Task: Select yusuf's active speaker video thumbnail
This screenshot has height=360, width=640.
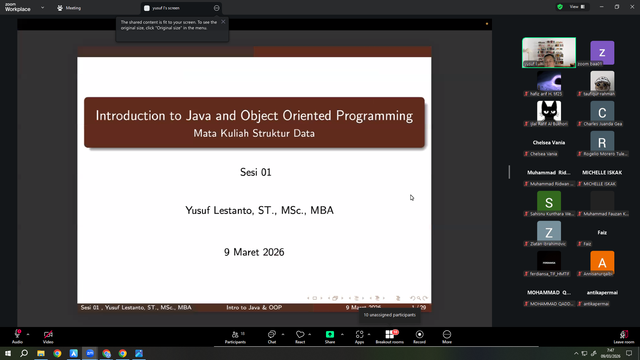Action: click(x=549, y=53)
